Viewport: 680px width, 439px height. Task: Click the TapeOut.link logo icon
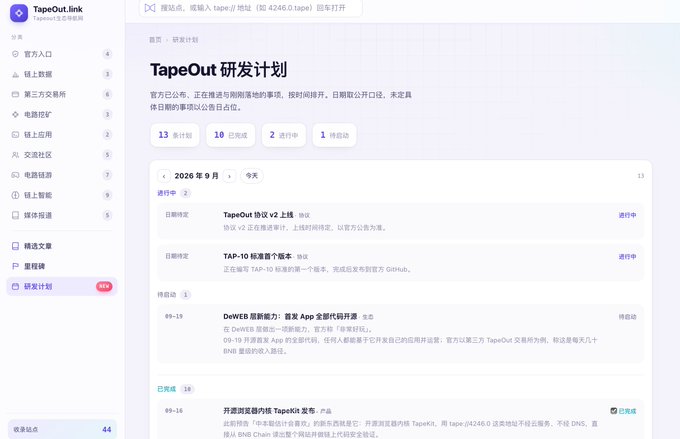19,13
